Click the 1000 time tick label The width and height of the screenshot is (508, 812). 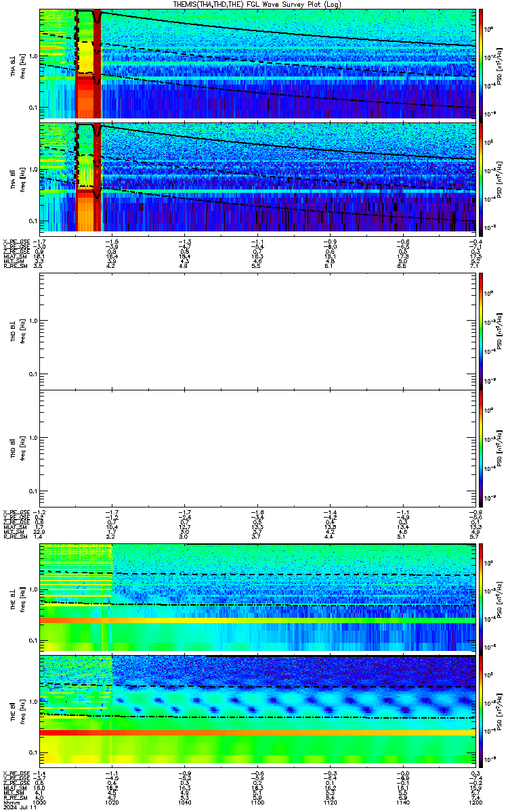(39, 802)
